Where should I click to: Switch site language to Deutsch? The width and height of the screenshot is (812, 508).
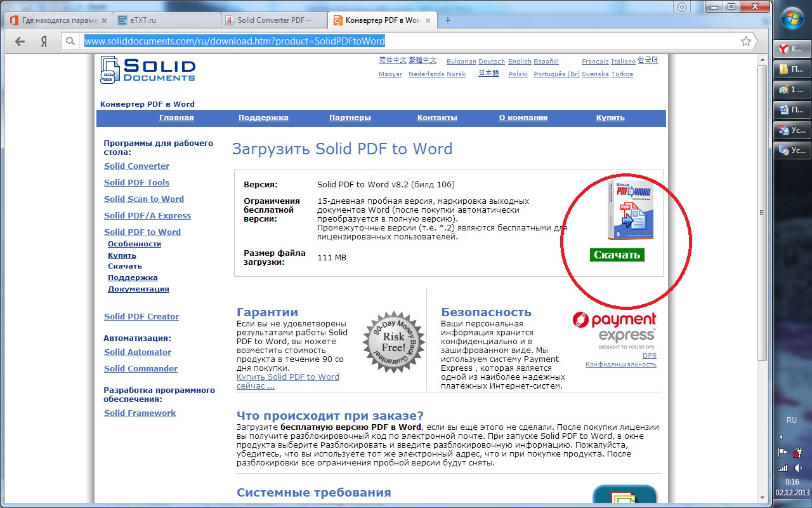pyautogui.click(x=492, y=62)
